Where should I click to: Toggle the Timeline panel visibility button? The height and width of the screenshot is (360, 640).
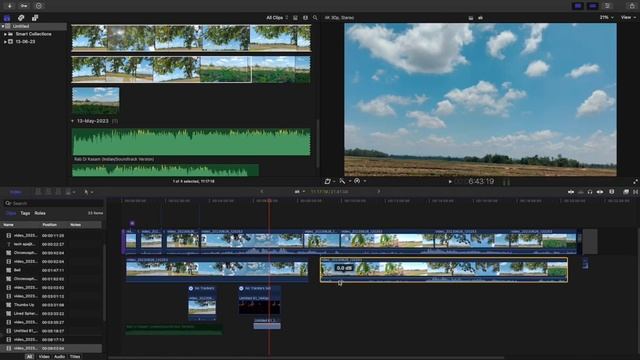pos(593,6)
